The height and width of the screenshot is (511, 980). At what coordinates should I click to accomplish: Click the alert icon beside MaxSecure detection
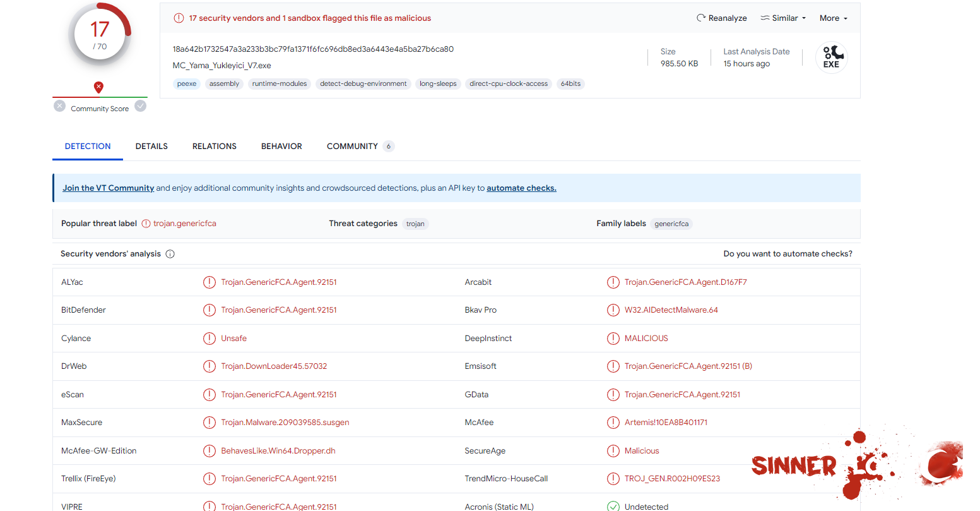coord(210,423)
